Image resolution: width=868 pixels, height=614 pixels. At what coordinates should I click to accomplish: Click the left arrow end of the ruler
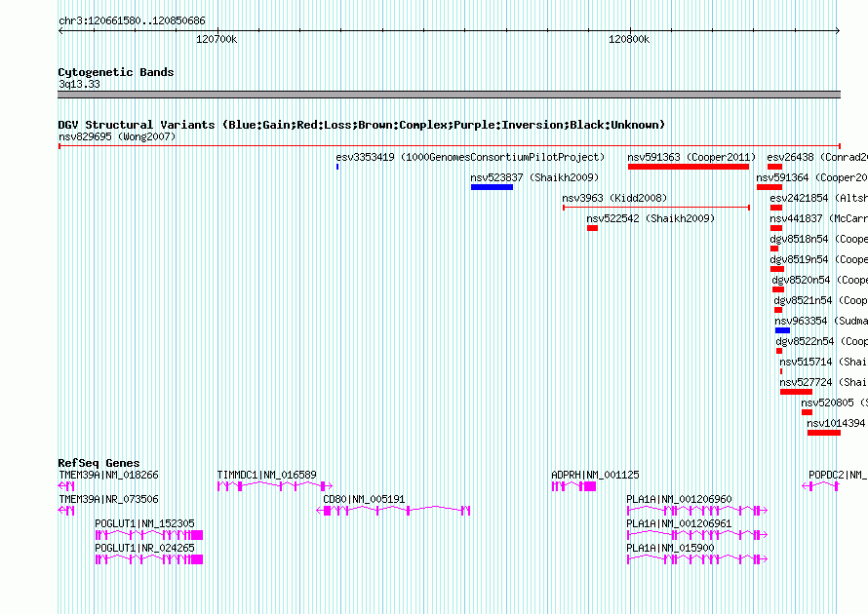[x=60, y=31]
